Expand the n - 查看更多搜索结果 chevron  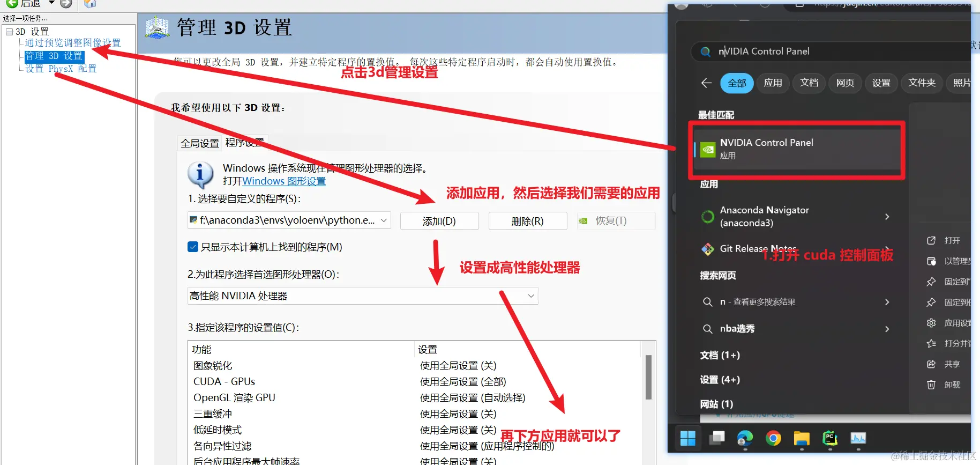coord(887,302)
